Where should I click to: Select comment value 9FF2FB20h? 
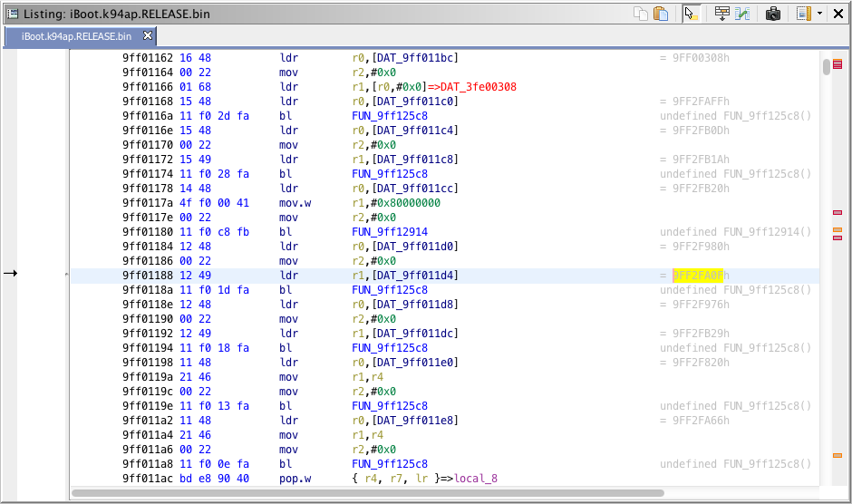pyautogui.click(x=701, y=189)
